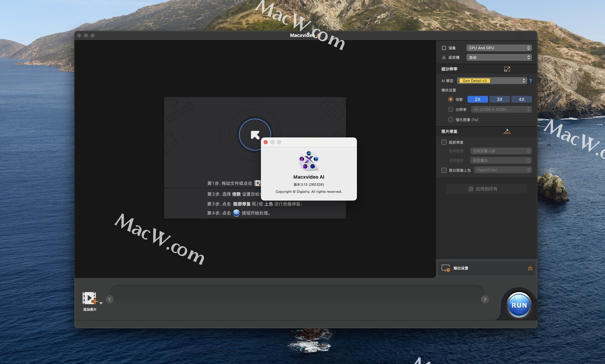This screenshot has width=605, height=364.
Task: Open the Gen Detail v3 model dropdown
Action: [492, 81]
